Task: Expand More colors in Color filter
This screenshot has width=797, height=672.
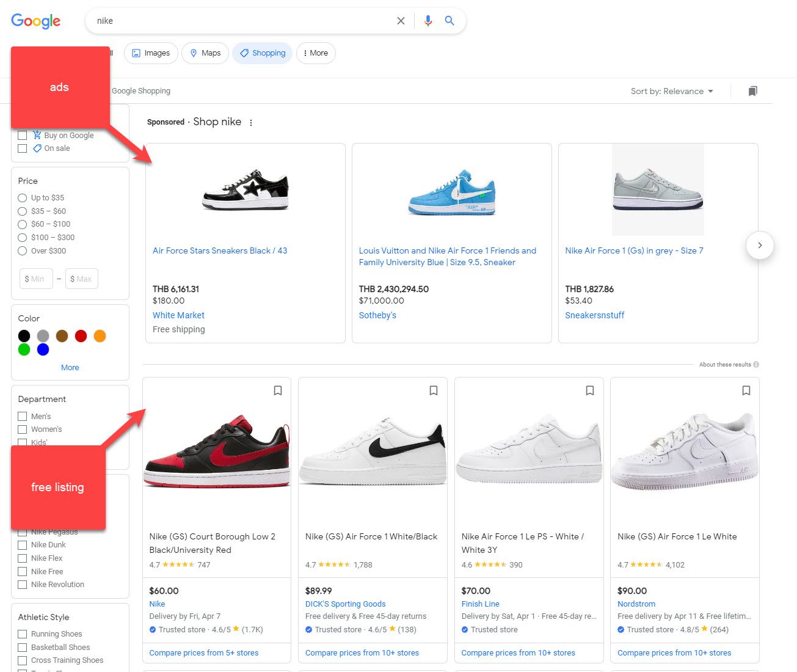Action: 70,367
